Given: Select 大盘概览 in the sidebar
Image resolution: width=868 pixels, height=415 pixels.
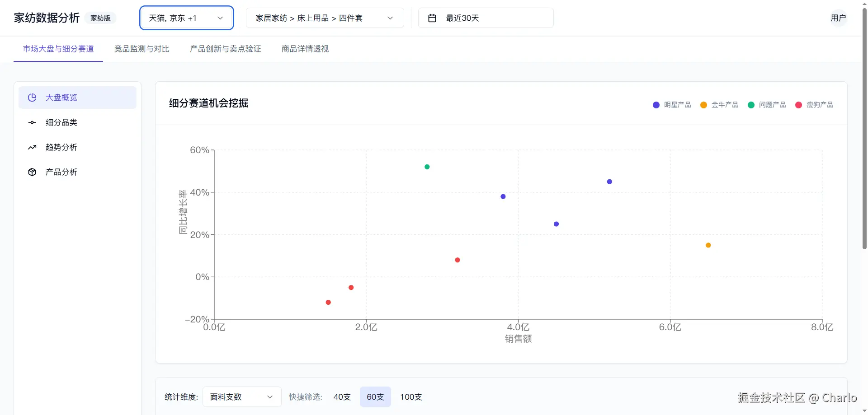Looking at the screenshot, I should [77, 98].
